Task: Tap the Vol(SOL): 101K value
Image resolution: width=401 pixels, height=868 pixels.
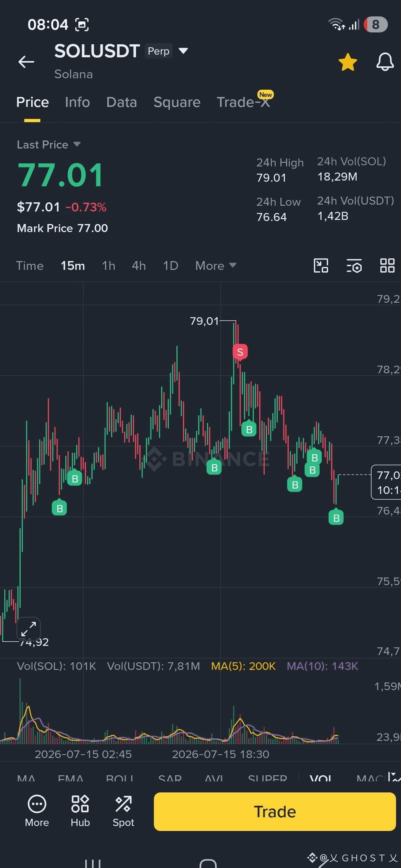Action: coord(57,666)
